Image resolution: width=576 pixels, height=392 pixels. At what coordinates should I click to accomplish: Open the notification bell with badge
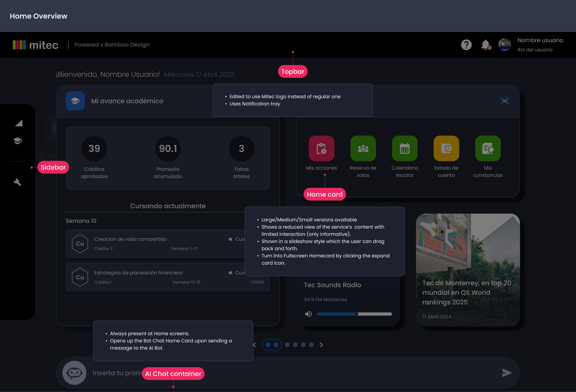[x=486, y=45]
